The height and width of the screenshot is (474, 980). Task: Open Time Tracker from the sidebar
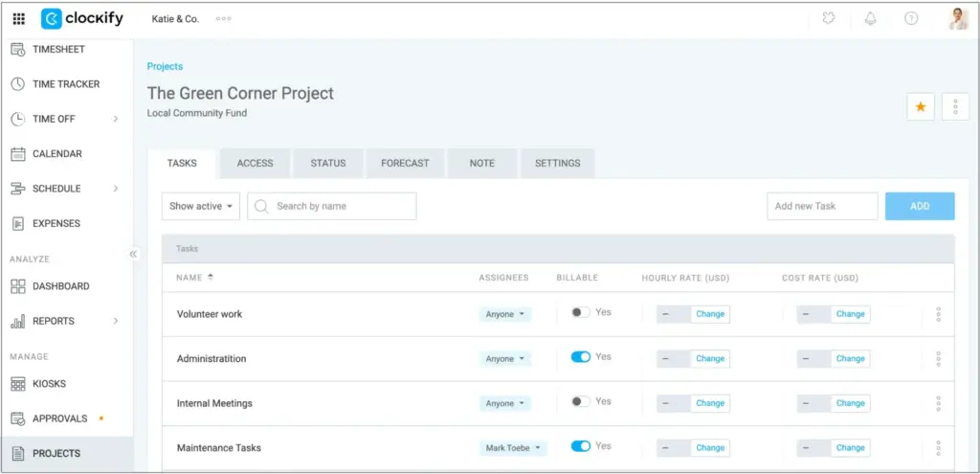(x=66, y=84)
